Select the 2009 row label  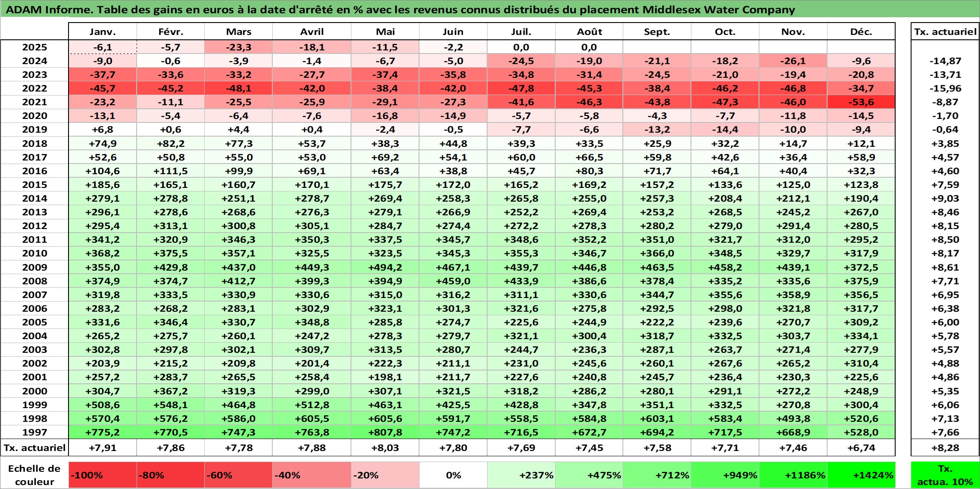(x=34, y=267)
